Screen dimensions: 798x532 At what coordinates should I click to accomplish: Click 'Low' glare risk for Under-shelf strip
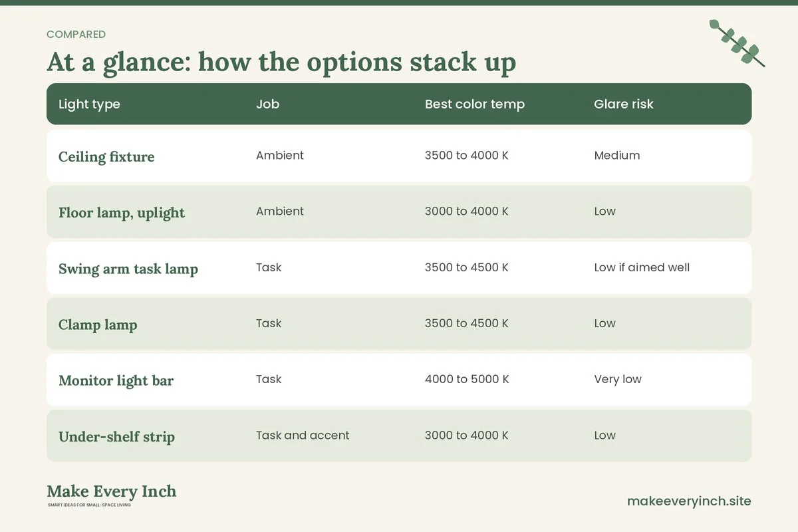605,436
